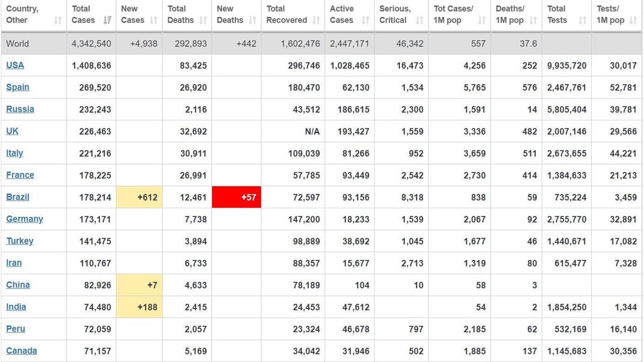The width and height of the screenshot is (644, 362).
Task: Sort by Serious, Critical arrow icon
Action: point(419,20)
